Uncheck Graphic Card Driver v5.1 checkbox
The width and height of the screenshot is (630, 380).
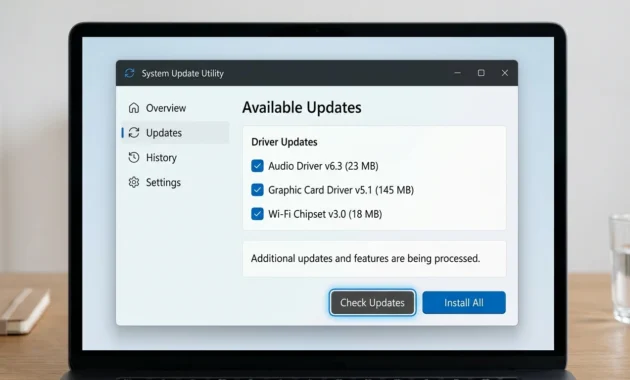point(257,190)
